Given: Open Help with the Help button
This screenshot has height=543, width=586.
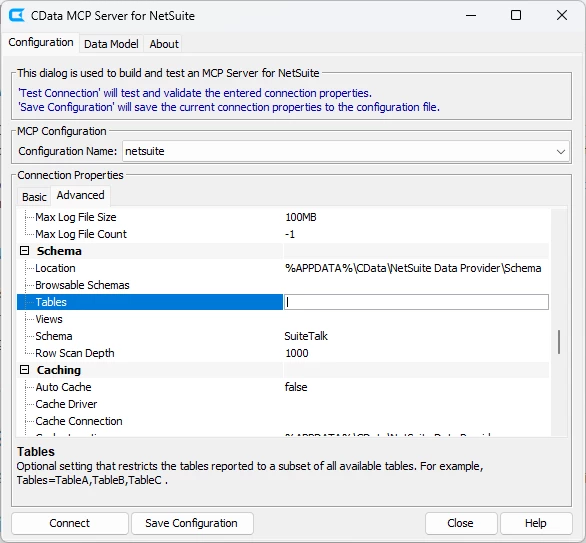Looking at the screenshot, I should click(536, 523).
